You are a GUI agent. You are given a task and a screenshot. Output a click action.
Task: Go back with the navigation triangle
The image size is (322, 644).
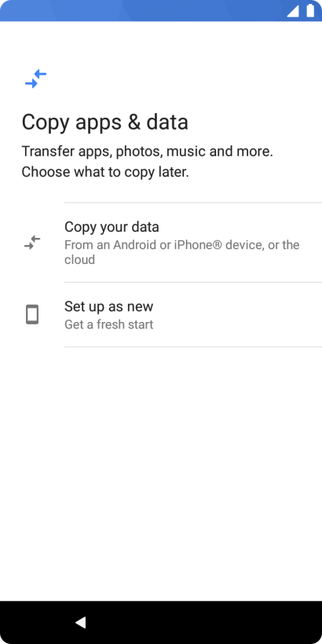80,622
